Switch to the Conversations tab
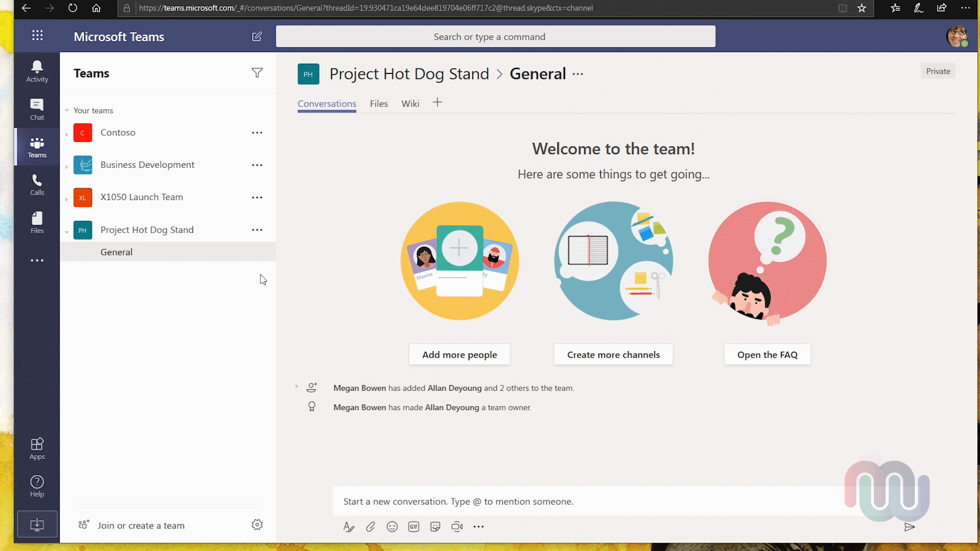The image size is (980, 551). (327, 104)
